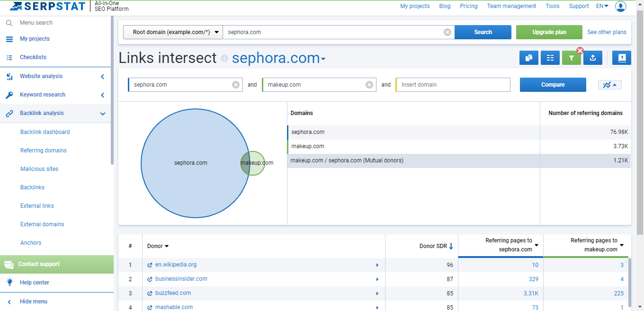Clear the sephora.com domain input
Image resolution: width=644 pixels, height=311 pixels.
click(235, 85)
